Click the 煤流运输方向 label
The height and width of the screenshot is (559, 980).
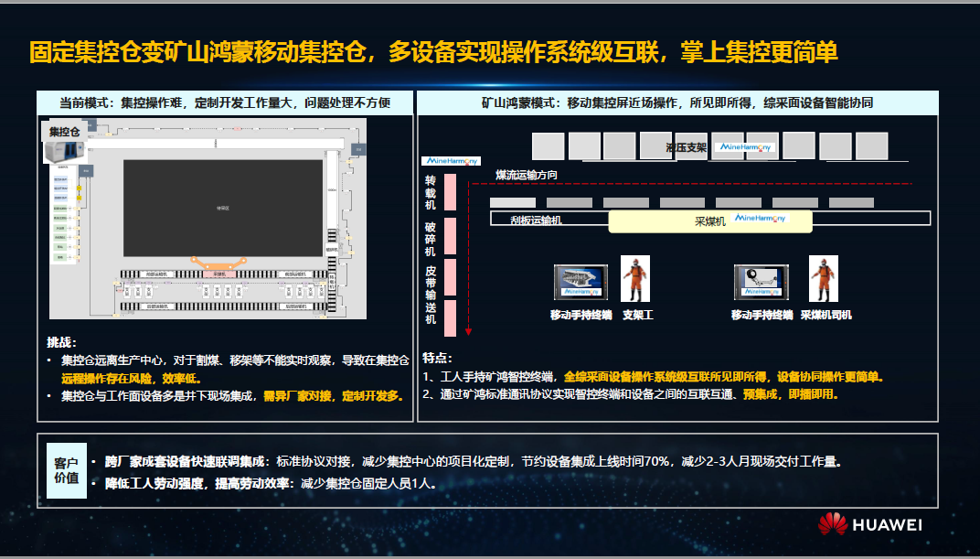point(527,175)
